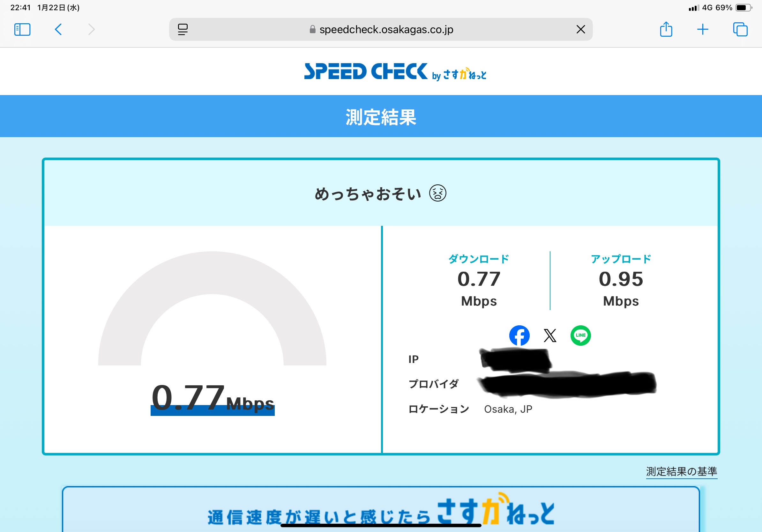The width and height of the screenshot is (762, 532).
Task: Tap the battery status indicator
Action: [744, 8]
